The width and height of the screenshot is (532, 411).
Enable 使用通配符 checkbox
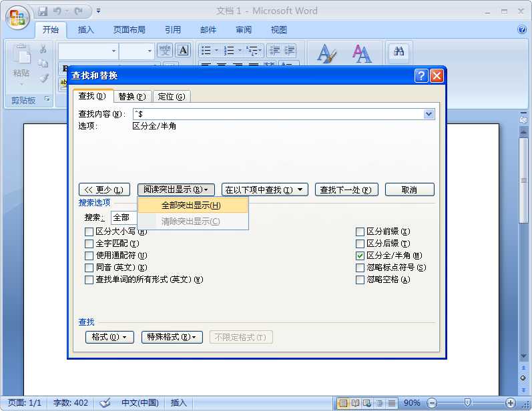89,256
